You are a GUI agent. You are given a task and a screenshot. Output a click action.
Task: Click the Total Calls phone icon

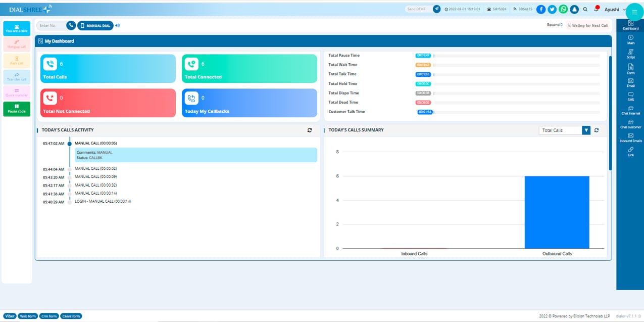50,64
